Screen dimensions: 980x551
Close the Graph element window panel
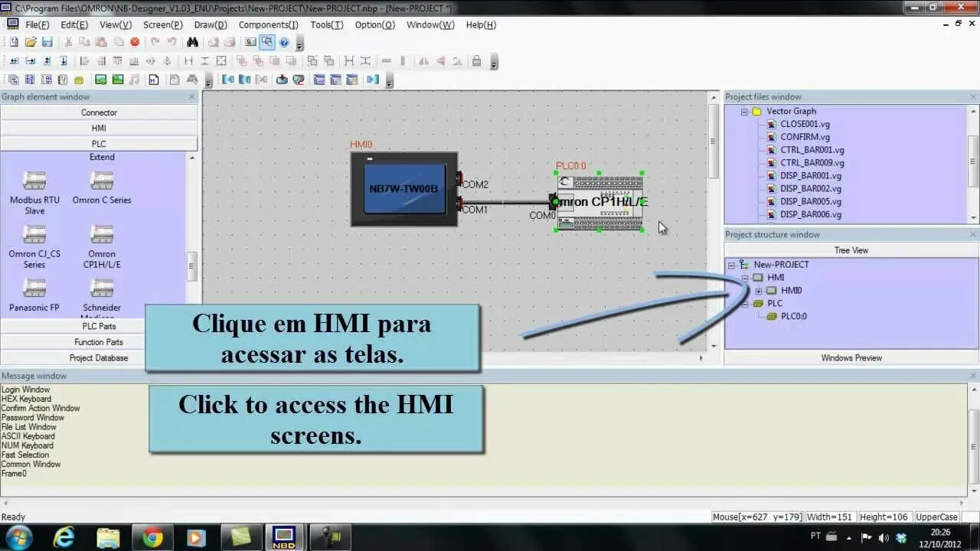coord(192,97)
